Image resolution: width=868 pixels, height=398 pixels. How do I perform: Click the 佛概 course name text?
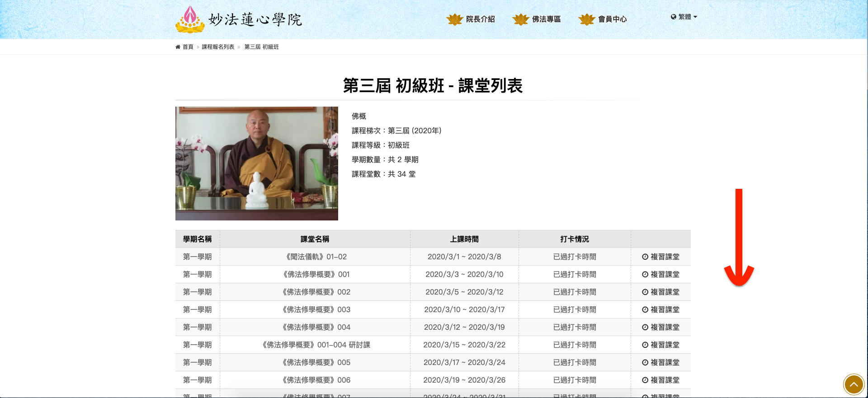pos(359,116)
